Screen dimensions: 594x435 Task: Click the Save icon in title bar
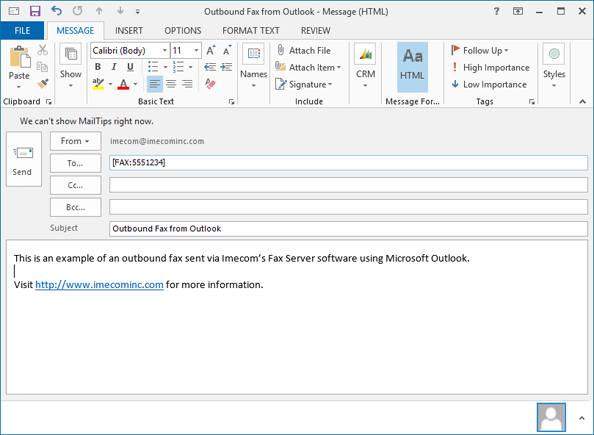tap(35, 11)
